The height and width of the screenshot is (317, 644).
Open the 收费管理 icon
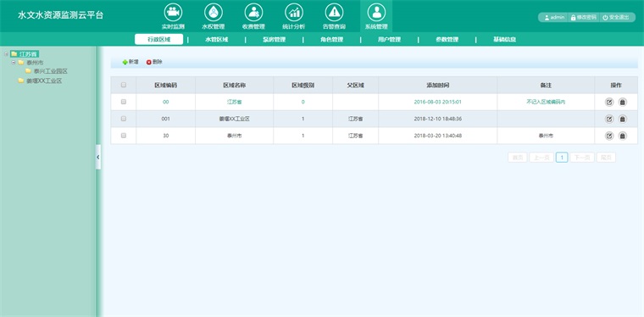tap(254, 13)
